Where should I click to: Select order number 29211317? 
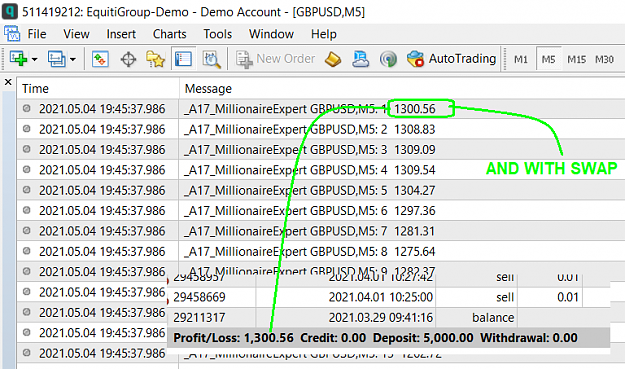tap(199, 317)
